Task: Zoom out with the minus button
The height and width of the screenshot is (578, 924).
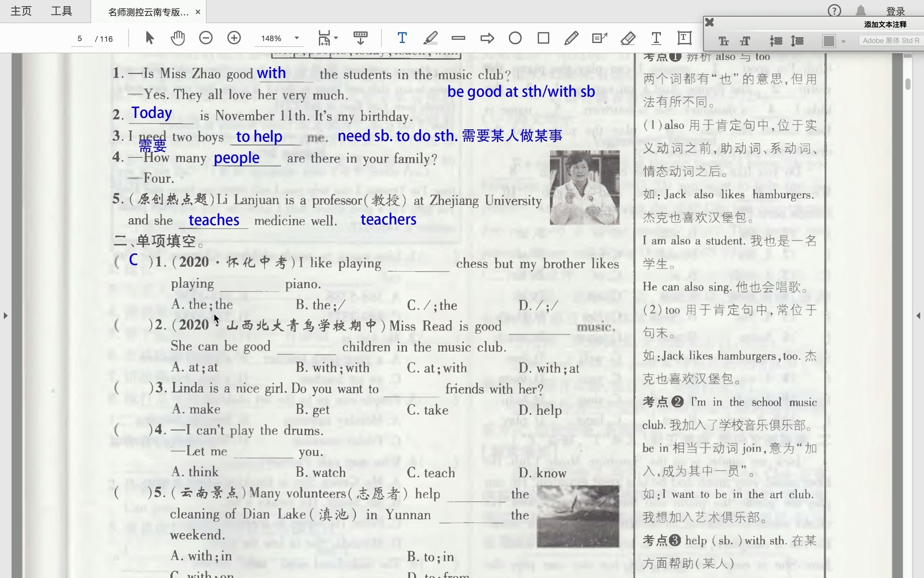Action: [206, 38]
